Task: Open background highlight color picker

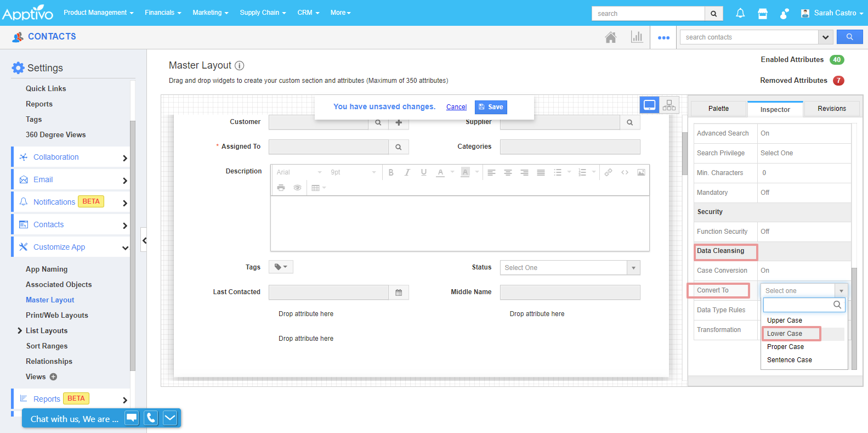Action: [x=465, y=172]
